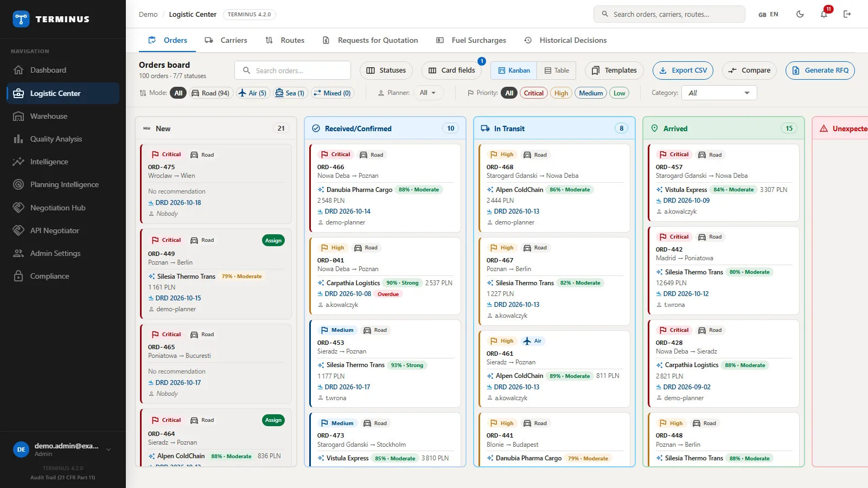Open Warehouse in sidebar
This screenshot has width=868, height=488.
coord(63,116)
